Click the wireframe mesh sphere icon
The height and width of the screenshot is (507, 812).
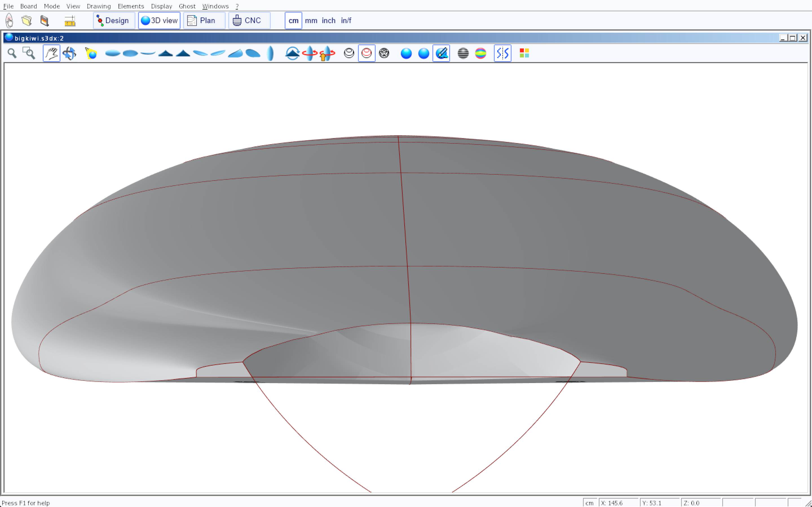click(384, 53)
